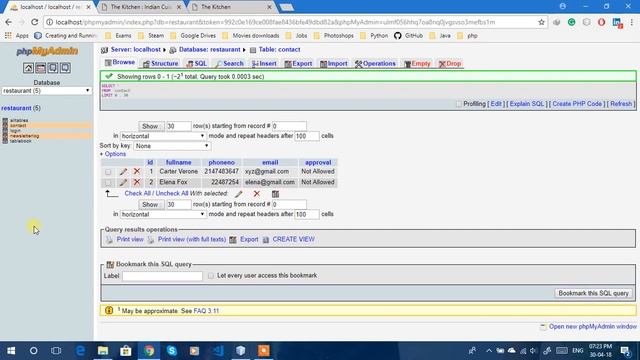Click Open new phpMyAdmin window link
Screen dimensions: 640x360
click(593, 327)
